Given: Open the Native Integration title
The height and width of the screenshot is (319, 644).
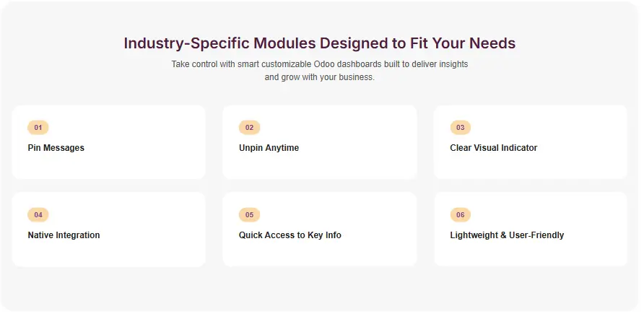Looking at the screenshot, I should pyautogui.click(x=64, y=235).
